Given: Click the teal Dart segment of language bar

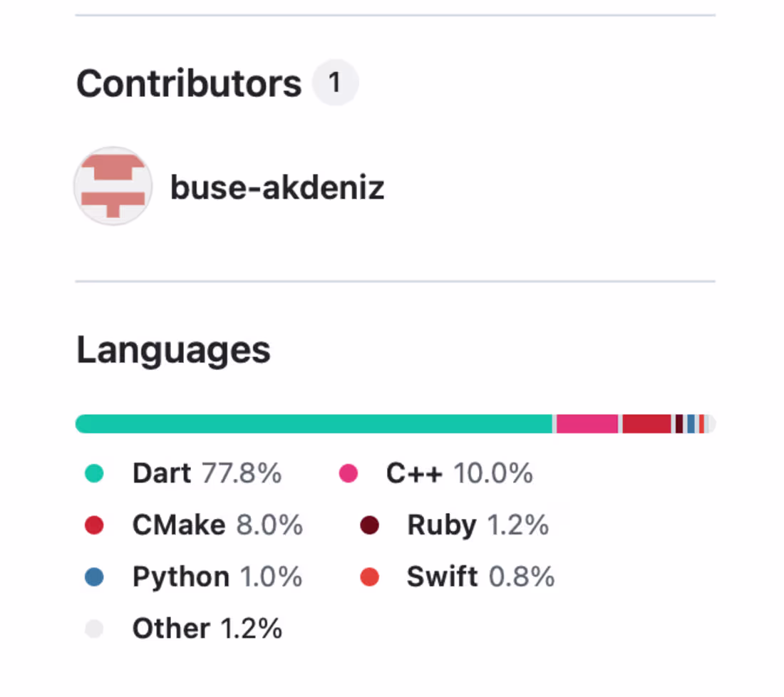Looking at the screenshot, I should [314, 424].
